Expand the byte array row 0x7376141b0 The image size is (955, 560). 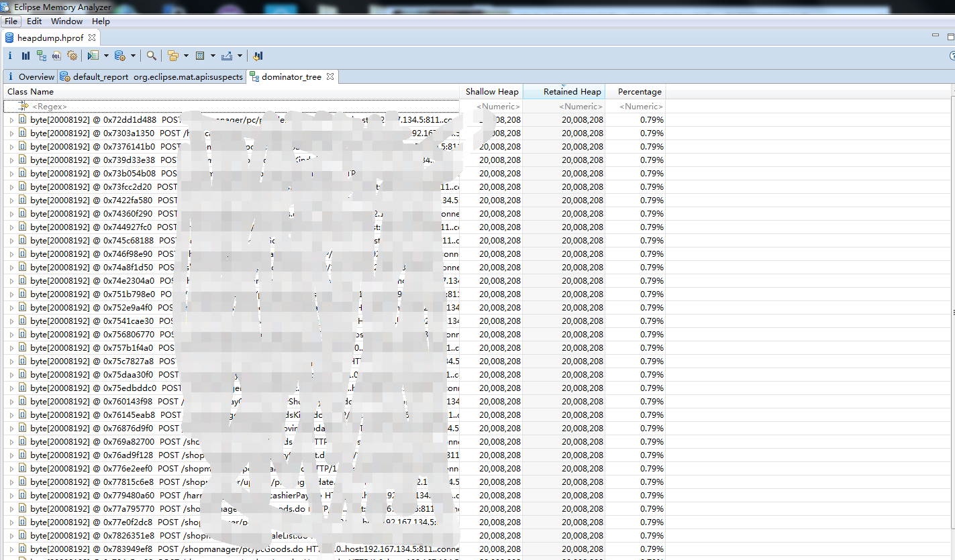(x=11, y=147)
